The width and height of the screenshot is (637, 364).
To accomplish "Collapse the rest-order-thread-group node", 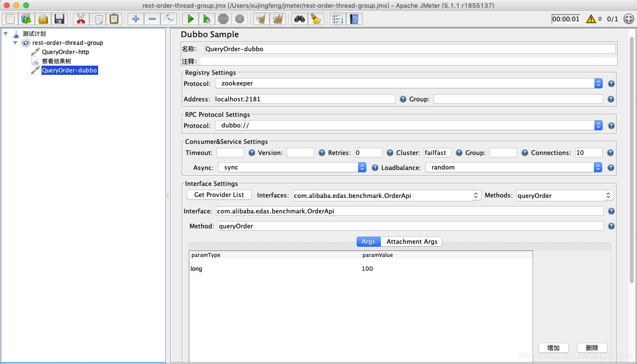I will (15, 42).
